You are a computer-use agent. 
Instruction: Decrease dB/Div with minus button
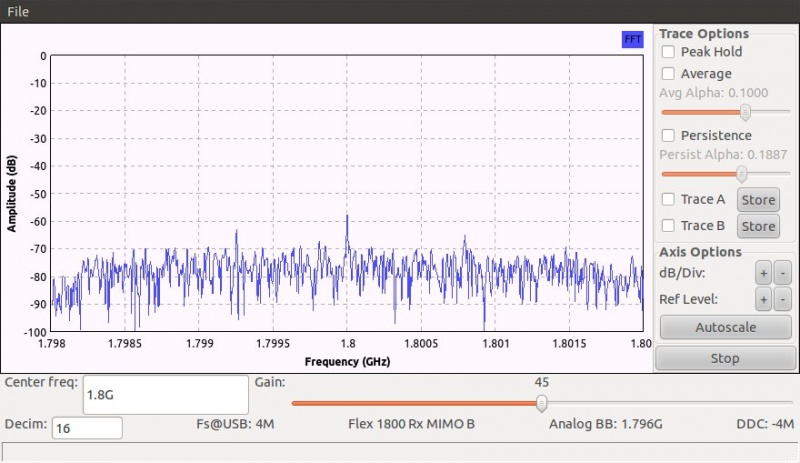(x=782, y=273)
